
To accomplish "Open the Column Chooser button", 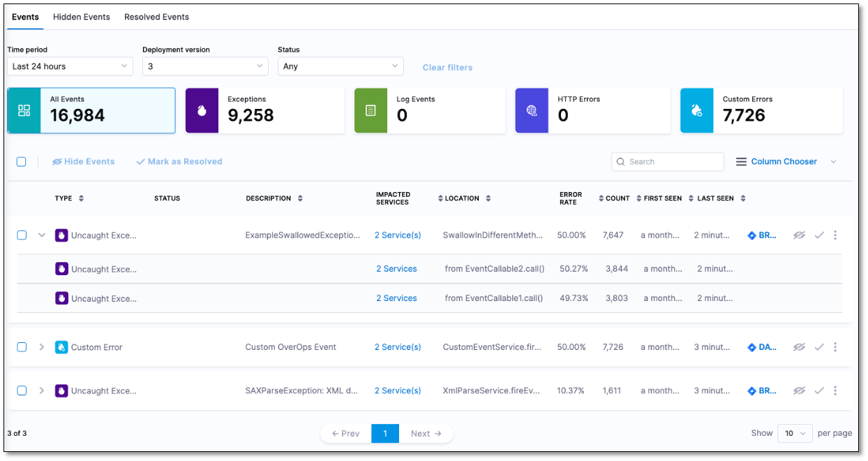I will pyautogui.click(x=776, y=161).
